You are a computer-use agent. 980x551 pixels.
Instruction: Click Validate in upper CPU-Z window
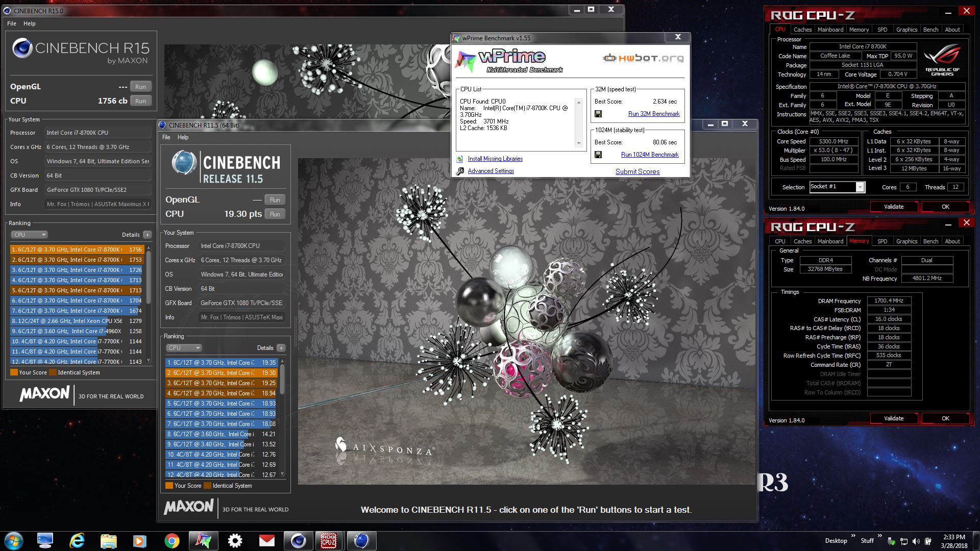894,207
